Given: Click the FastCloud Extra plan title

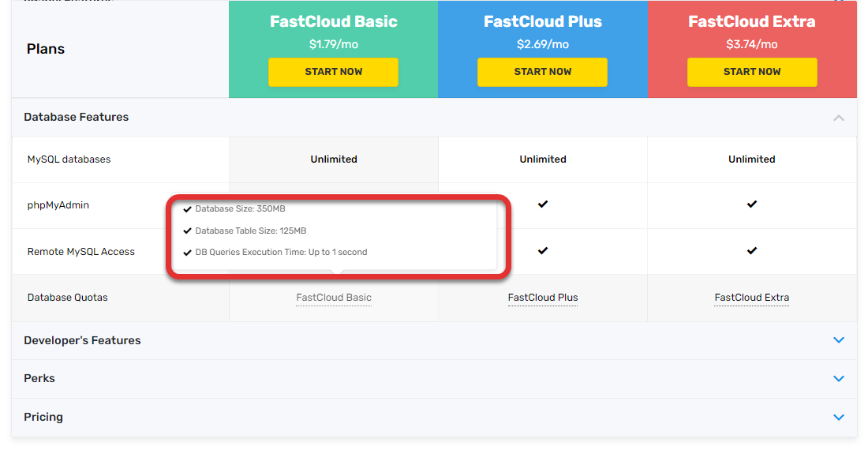Looking at the screenshot, I should 752,21.
